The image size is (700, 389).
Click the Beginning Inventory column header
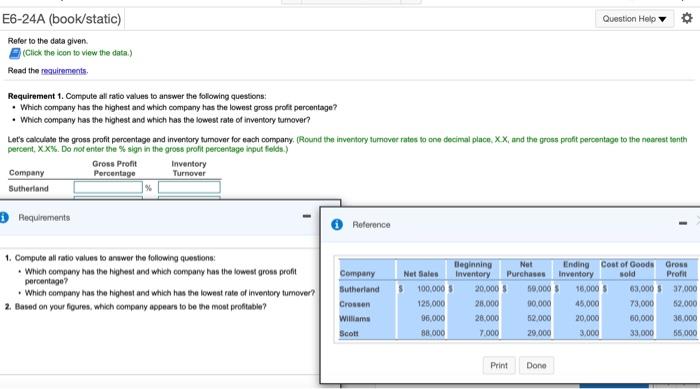[x=473, y=269]
